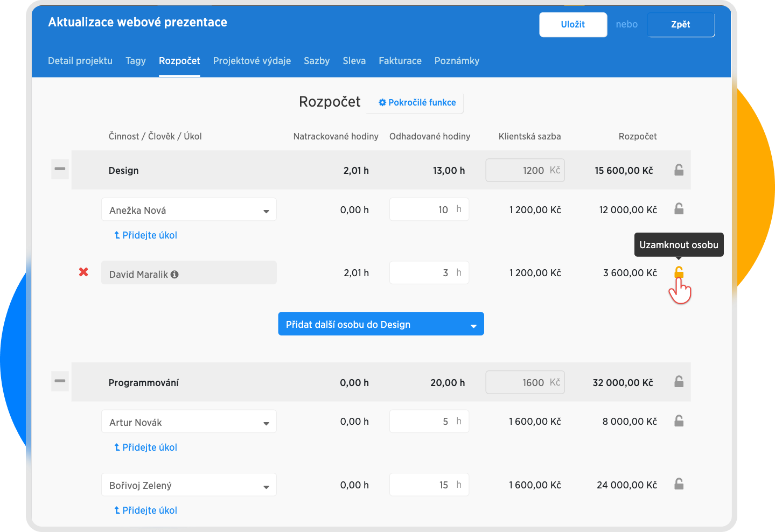Collapse the Design section with minus button
This screenshot has width=775, height=532.
pos(60,170)
